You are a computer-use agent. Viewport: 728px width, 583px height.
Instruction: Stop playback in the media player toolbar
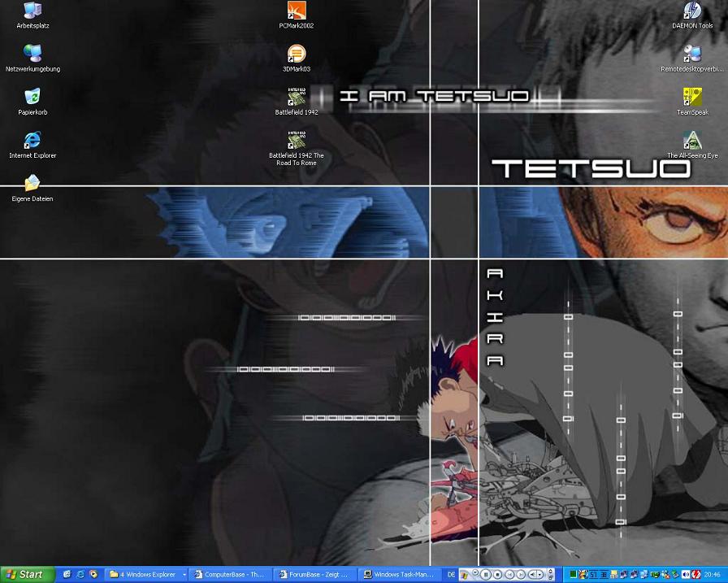[x=498, y=575]
